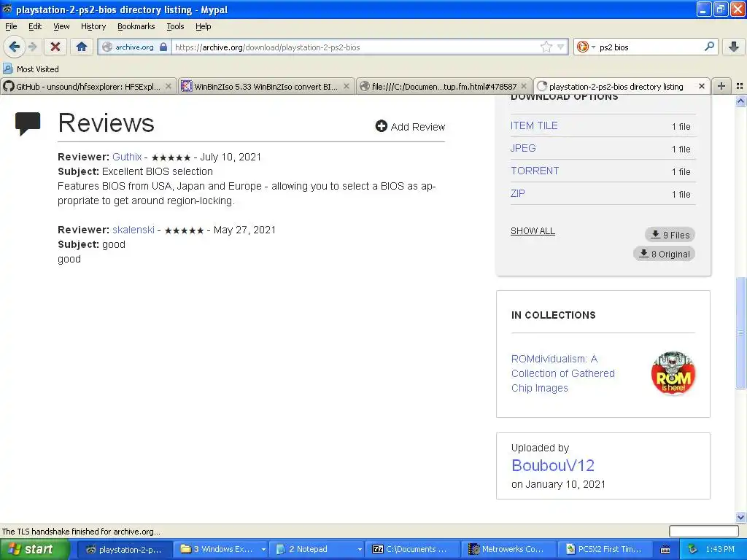The image size is (747, 560).
Task: Close the file:///C:/Documen tab
Action: tap(524, 86)
